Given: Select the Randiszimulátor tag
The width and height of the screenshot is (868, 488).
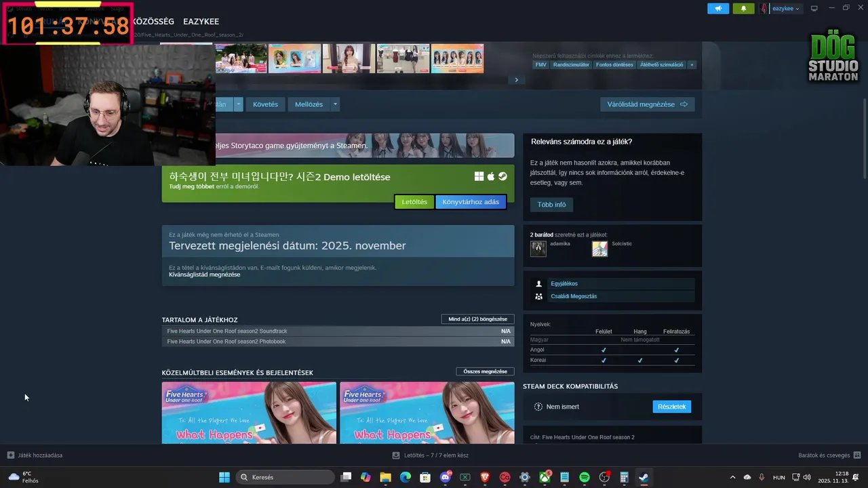Looking at the screenshot, I should [x=571, y=64].
